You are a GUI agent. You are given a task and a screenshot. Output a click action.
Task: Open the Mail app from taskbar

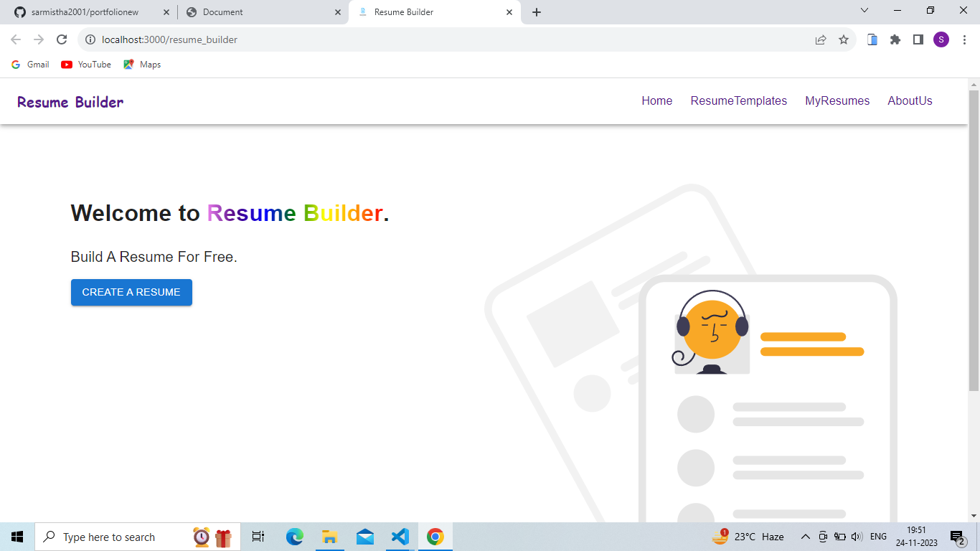coord(364,537)
